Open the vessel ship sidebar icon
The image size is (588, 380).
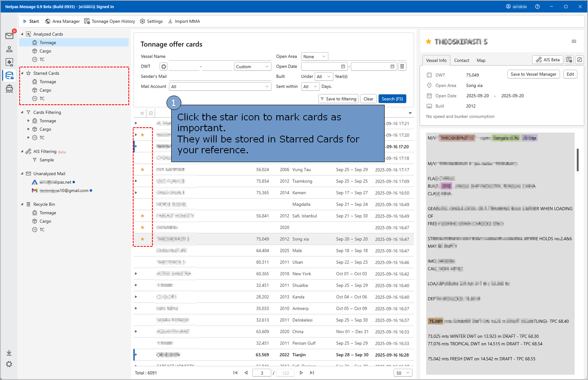point(9,89)
